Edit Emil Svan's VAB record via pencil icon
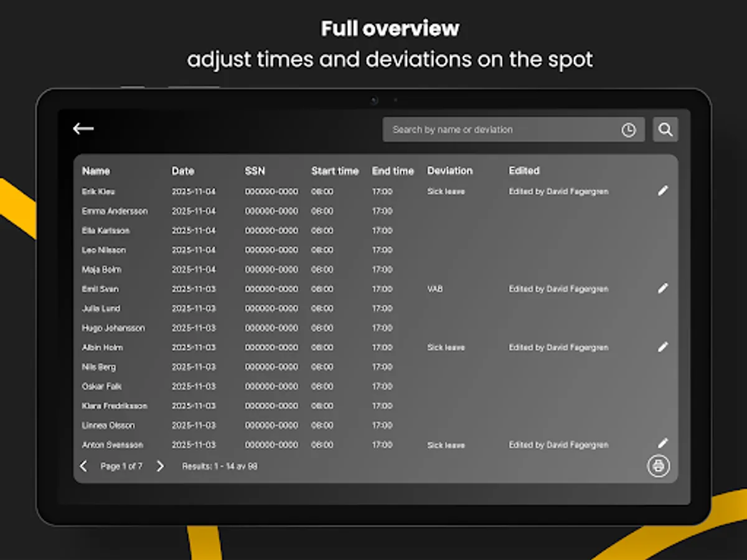 click(663, 289)
